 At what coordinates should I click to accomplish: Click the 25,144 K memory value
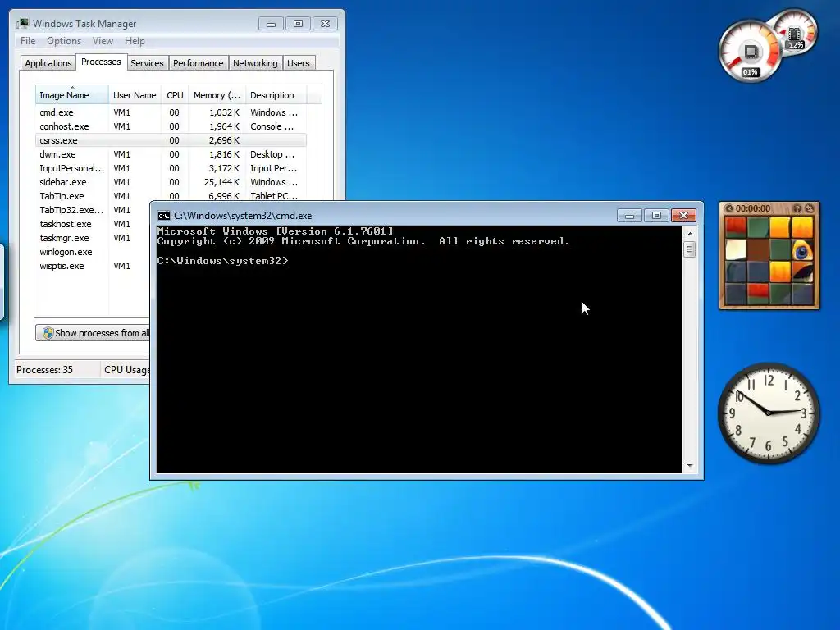click(x=221, y=182)
